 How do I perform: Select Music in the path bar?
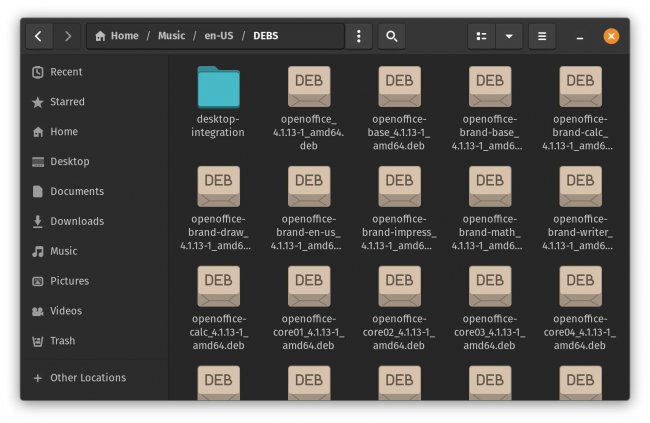click(x=171, y=36)
